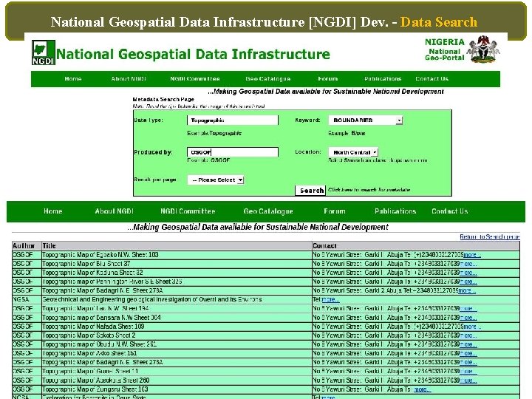
Task: Click the National Geospatial Data Infrastructure heading
Action: point(193,54)
